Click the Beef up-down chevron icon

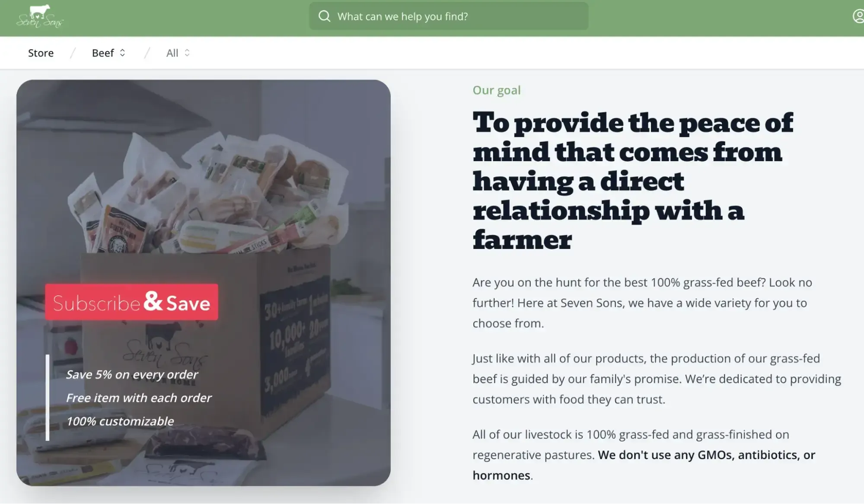122,53
